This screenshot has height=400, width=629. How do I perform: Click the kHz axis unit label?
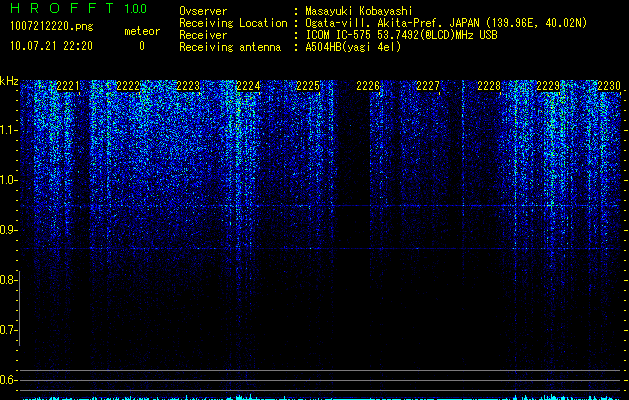[9, 81]
